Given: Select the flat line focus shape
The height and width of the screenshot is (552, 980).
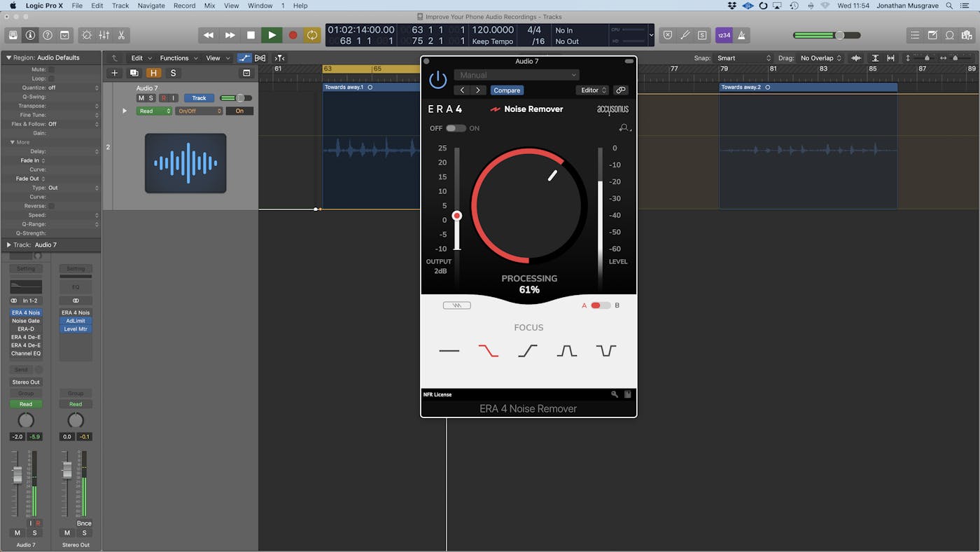Looking at the screenshot, I should pos(449,350).
